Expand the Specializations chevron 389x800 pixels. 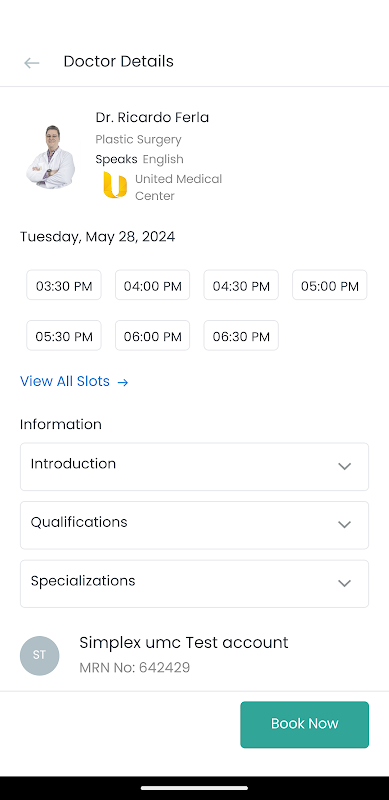tap(345, 583)
